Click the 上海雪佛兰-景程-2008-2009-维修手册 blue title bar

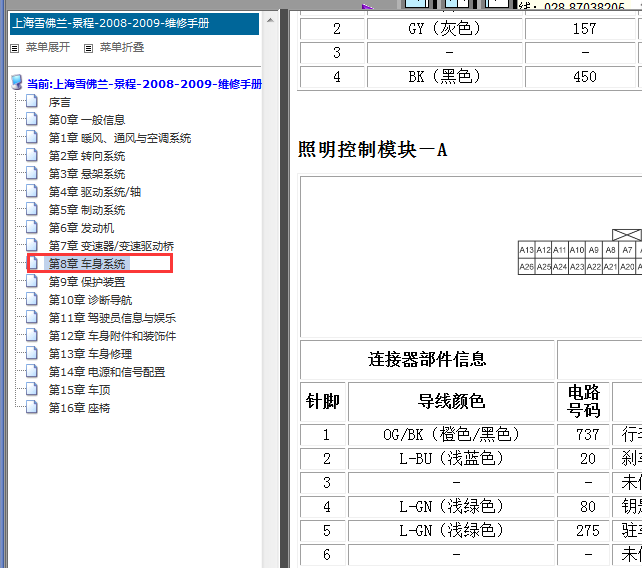pyautogui.click(x=134, y=23)
